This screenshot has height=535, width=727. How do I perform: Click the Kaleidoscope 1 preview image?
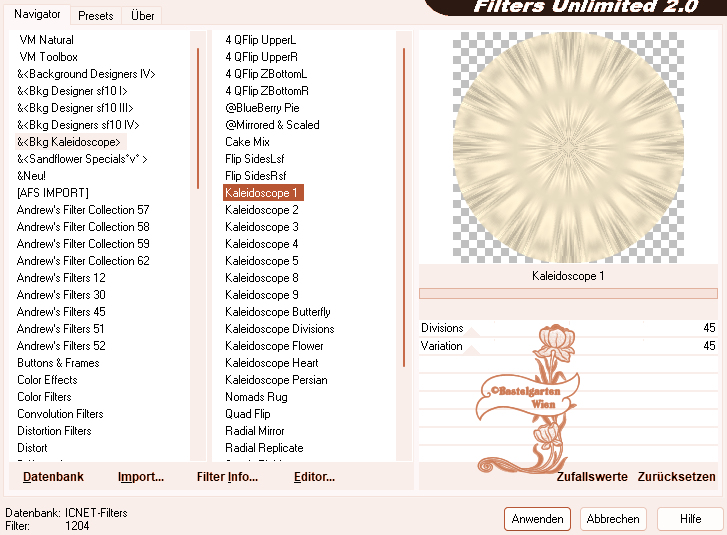click(568, 147)
